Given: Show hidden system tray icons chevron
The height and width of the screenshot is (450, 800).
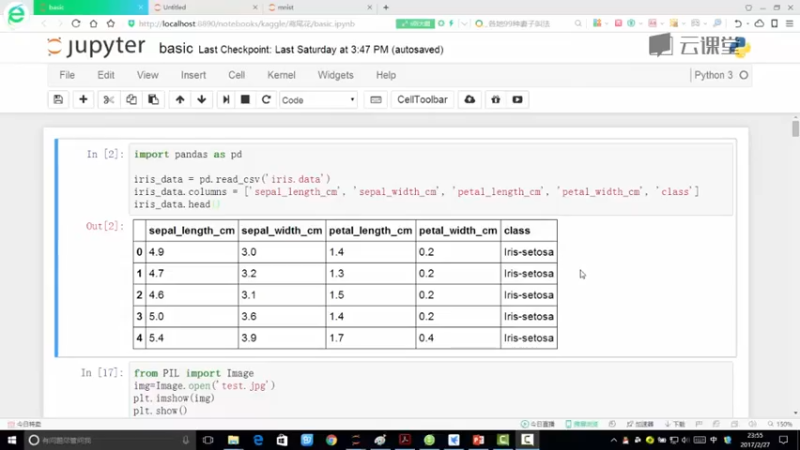Looking at the screenshot, I should 613,440.
